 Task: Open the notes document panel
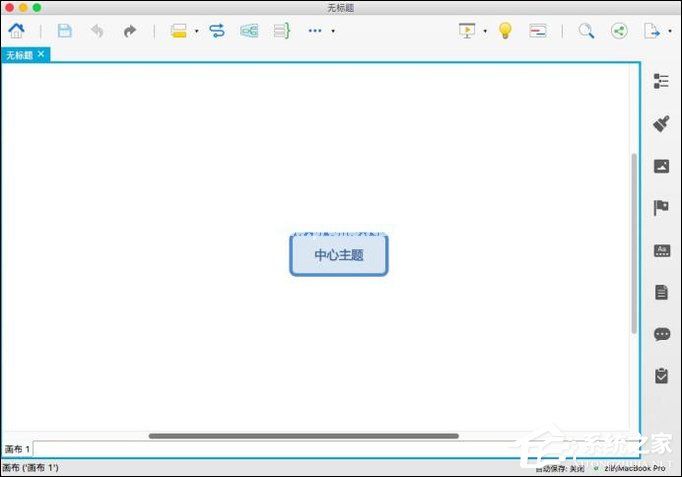661,292
